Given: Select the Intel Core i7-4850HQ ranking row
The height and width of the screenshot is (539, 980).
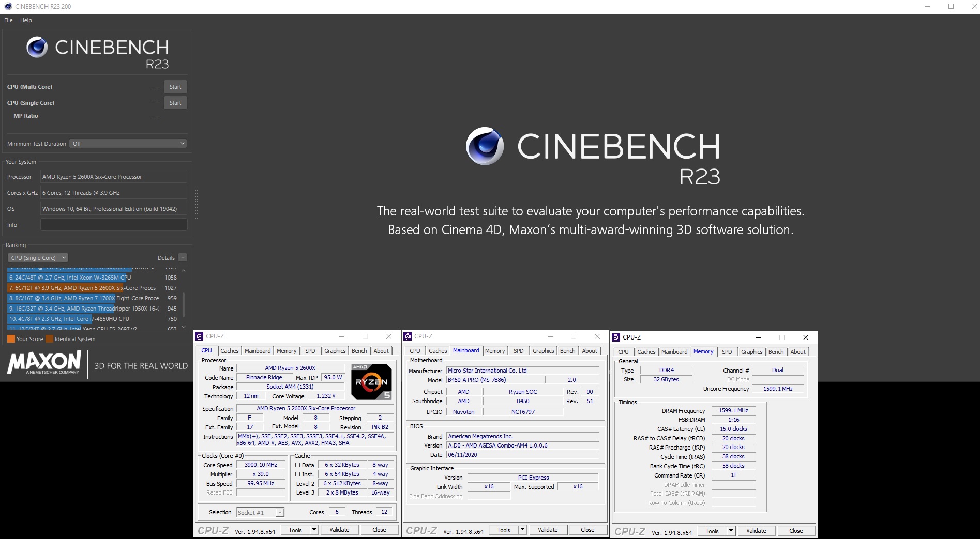Looking at the screenshot, I should pyautogui.click(x=92, y=319).
